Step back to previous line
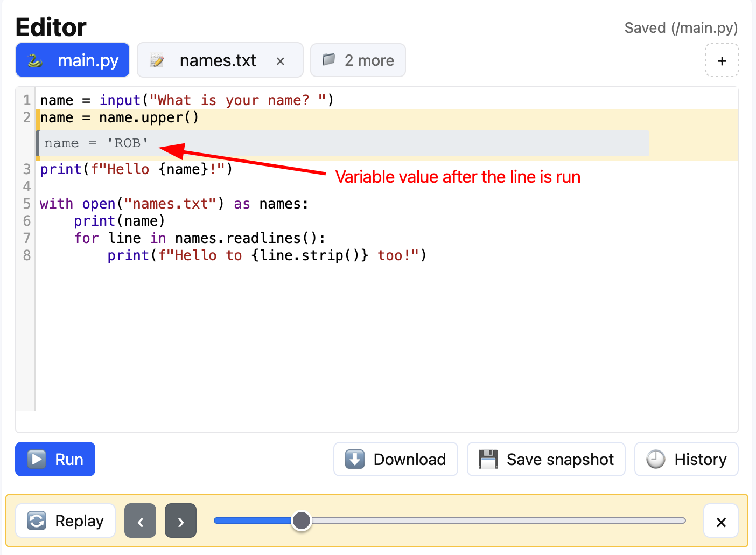The width and height of the screenshot is (756, 555). click(140, 521)
